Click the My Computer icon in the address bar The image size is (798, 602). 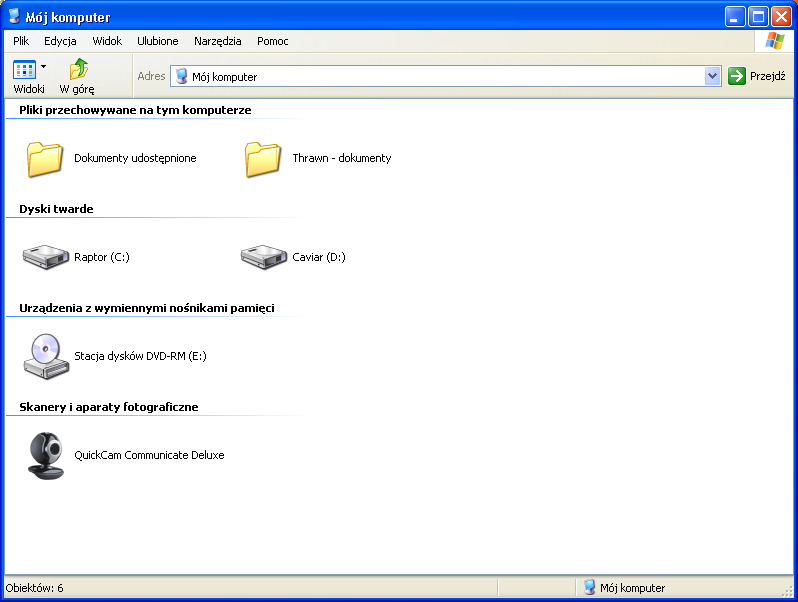[181, 76]
